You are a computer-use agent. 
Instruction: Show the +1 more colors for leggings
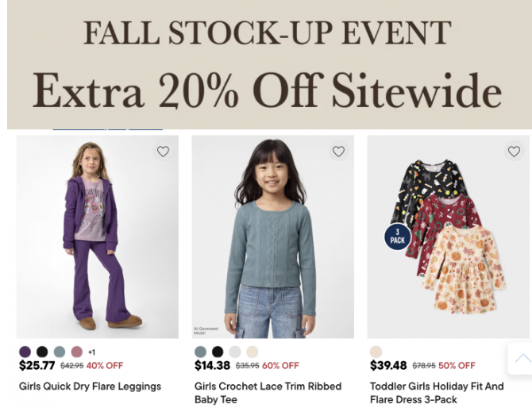(91, 352)
